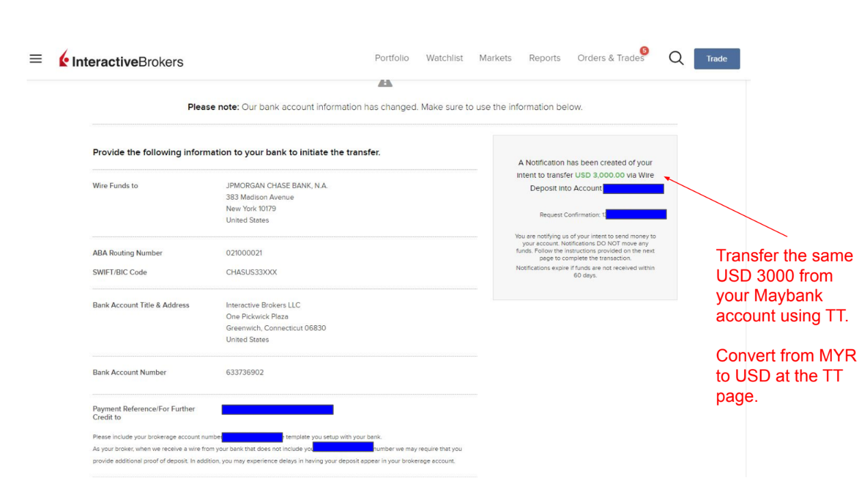The height and width of the screenshot is (479, 868).
Task: Select bank account number 633736902
Action: pyautogui.click(x=245, y=372)
